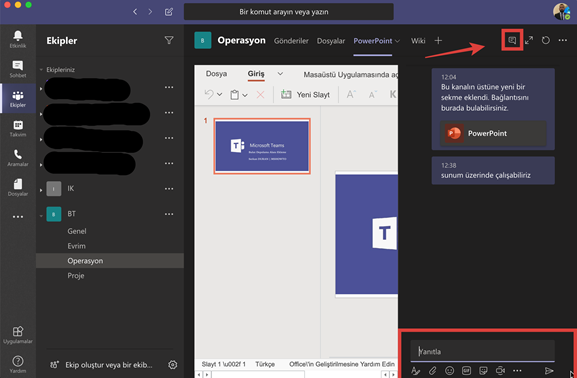Open the Yardım help menu
Viewport: 577px width, 378px height.
coord(18,364)
